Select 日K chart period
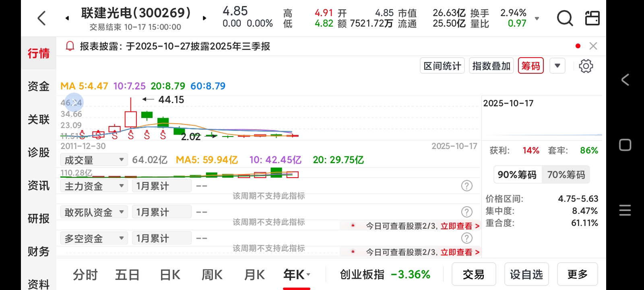 (170, 275)
